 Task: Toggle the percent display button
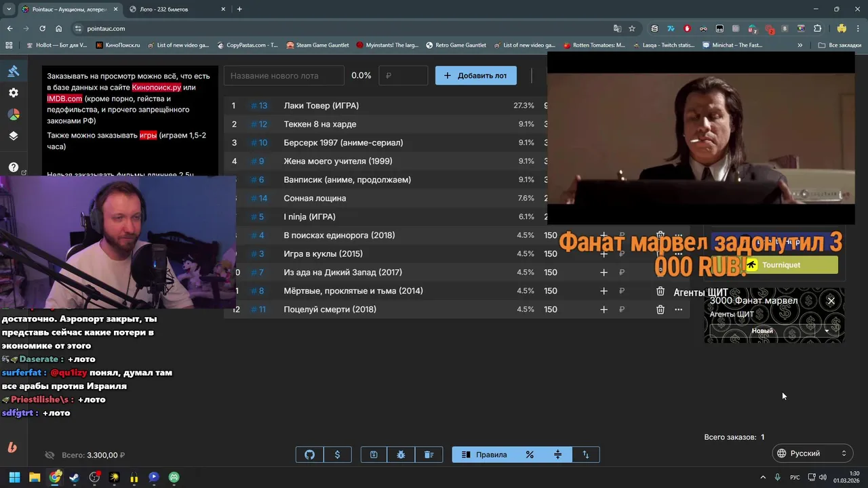pos(530,455)
